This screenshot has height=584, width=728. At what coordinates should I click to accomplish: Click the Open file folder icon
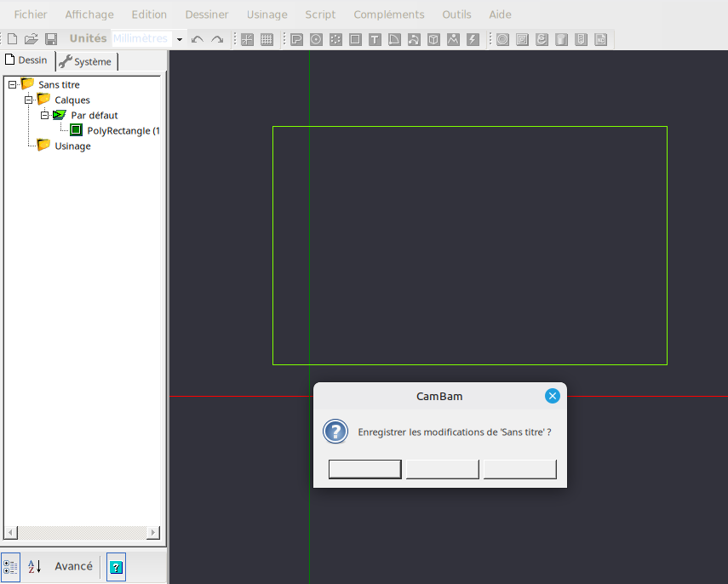32,39
